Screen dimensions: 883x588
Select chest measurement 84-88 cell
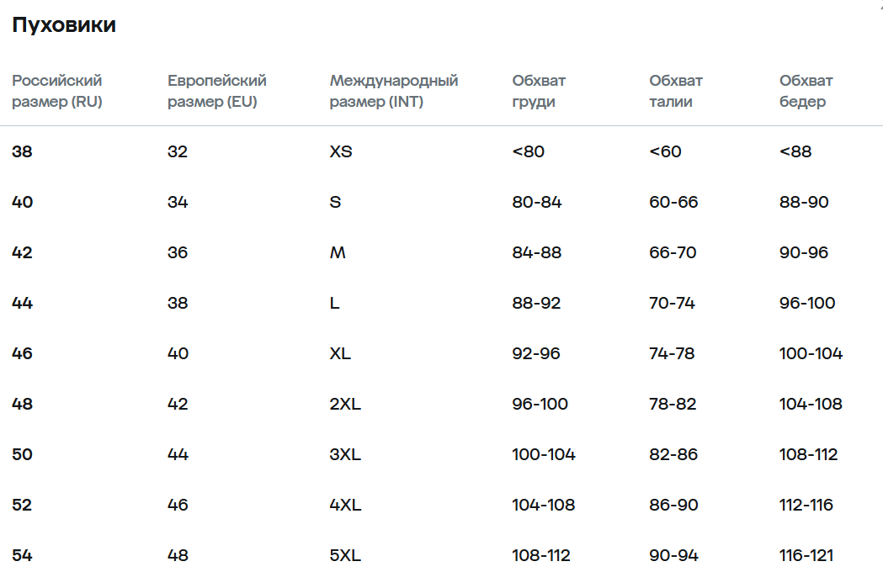point(536,253)
